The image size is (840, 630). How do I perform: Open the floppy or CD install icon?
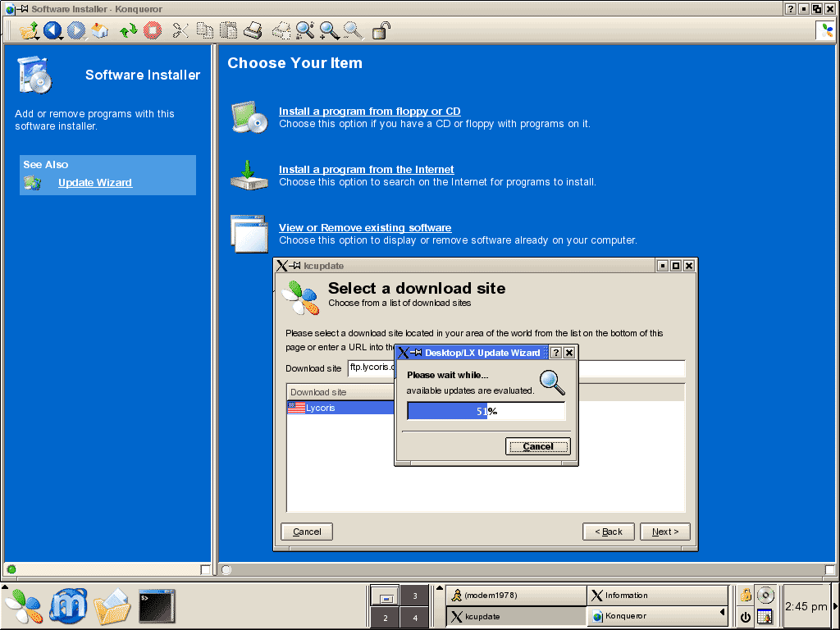pos(249,117)
